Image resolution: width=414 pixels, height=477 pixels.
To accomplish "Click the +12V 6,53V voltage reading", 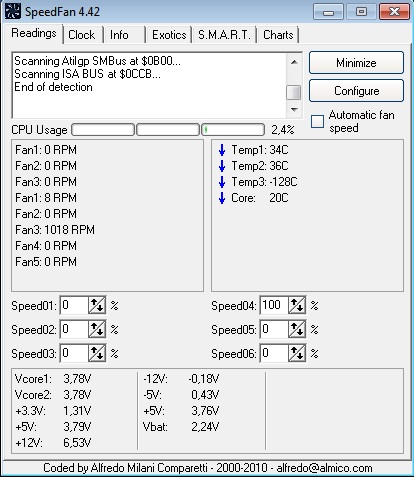I will click(53, 443).
